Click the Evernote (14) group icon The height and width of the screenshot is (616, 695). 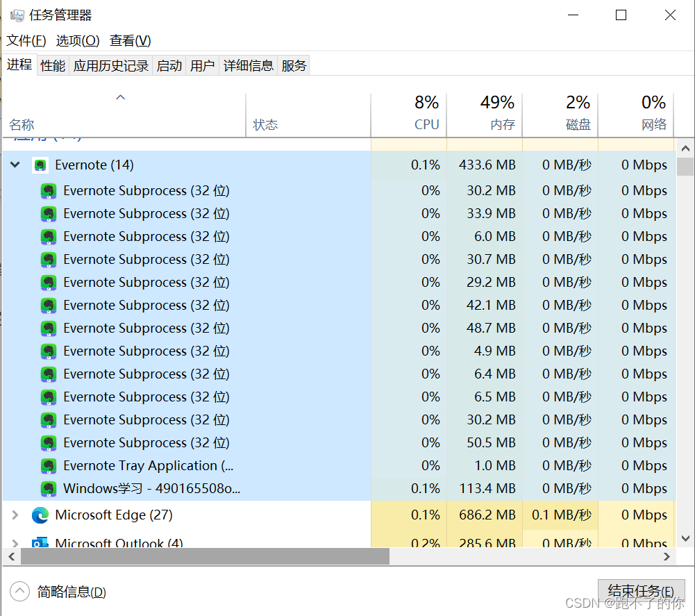(40, 165)
